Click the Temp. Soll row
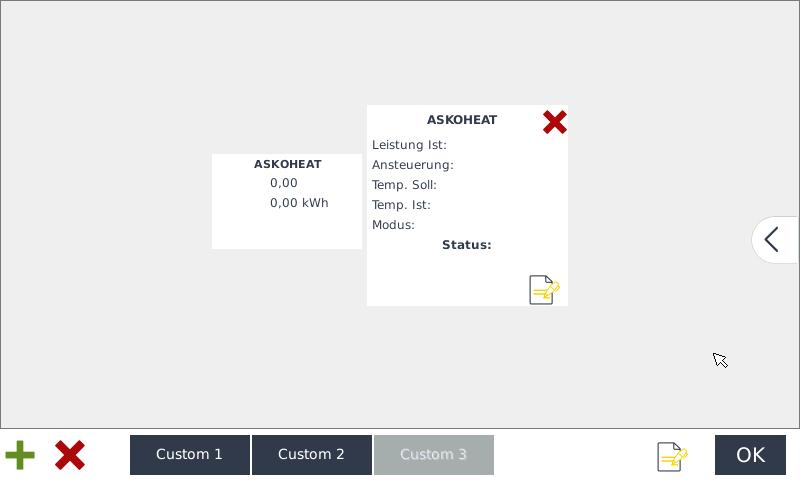 coord(404,185)
